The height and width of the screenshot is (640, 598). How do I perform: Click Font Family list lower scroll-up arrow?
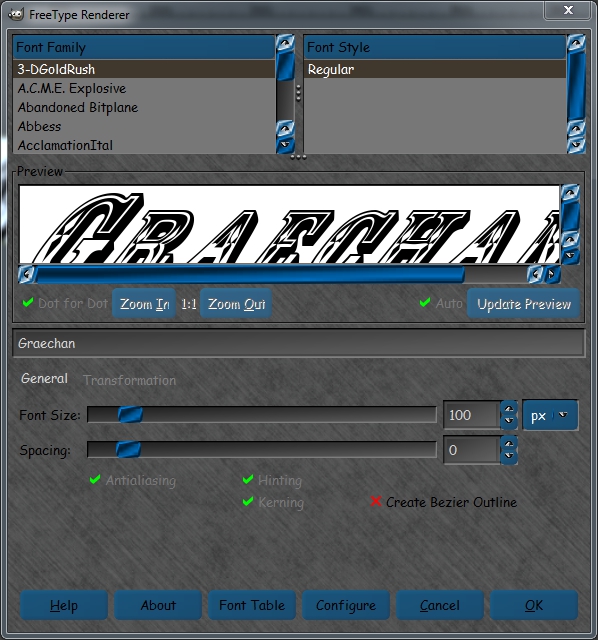(285, 129)
